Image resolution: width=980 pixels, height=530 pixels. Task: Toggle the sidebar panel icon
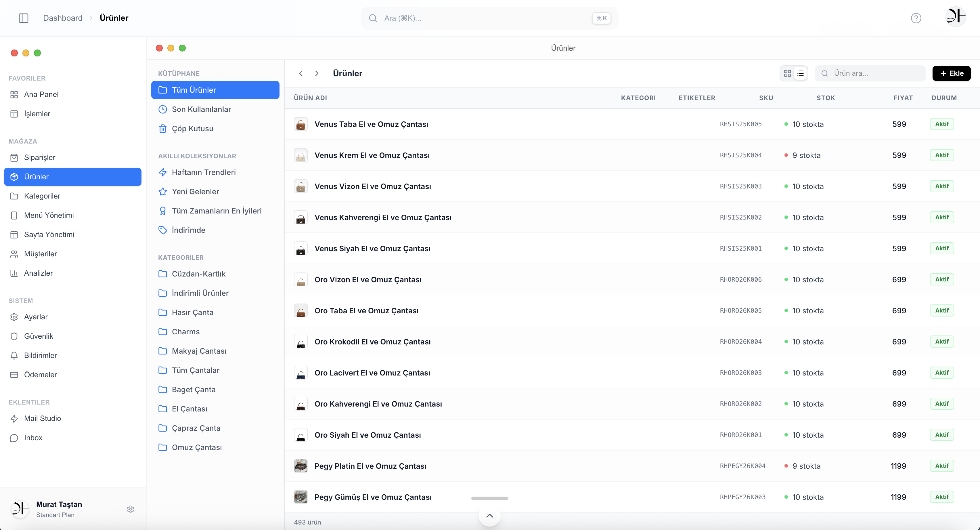tap(23, 18)
